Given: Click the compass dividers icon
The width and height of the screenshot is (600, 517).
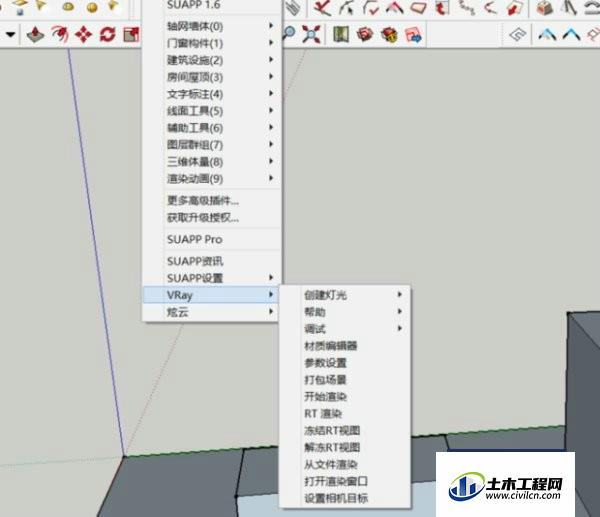Looking at the screenshot, I should (x=570, y=8).
